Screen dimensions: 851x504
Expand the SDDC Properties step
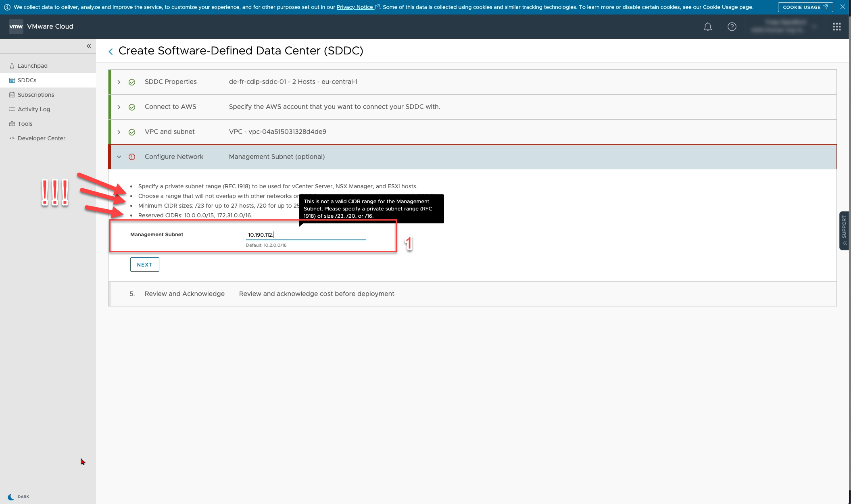[119, 82]
